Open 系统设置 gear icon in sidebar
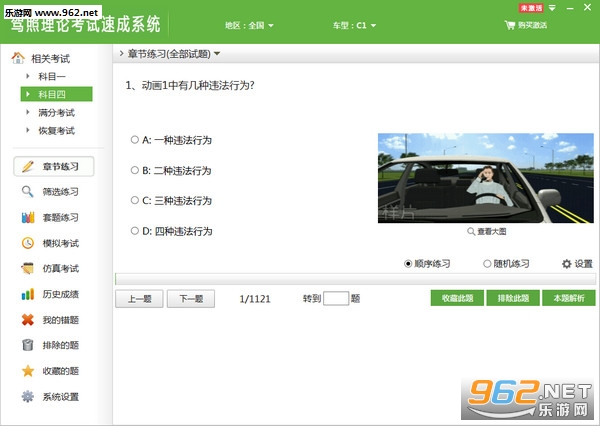Screen dimensions: 600x426 [28, 396]
